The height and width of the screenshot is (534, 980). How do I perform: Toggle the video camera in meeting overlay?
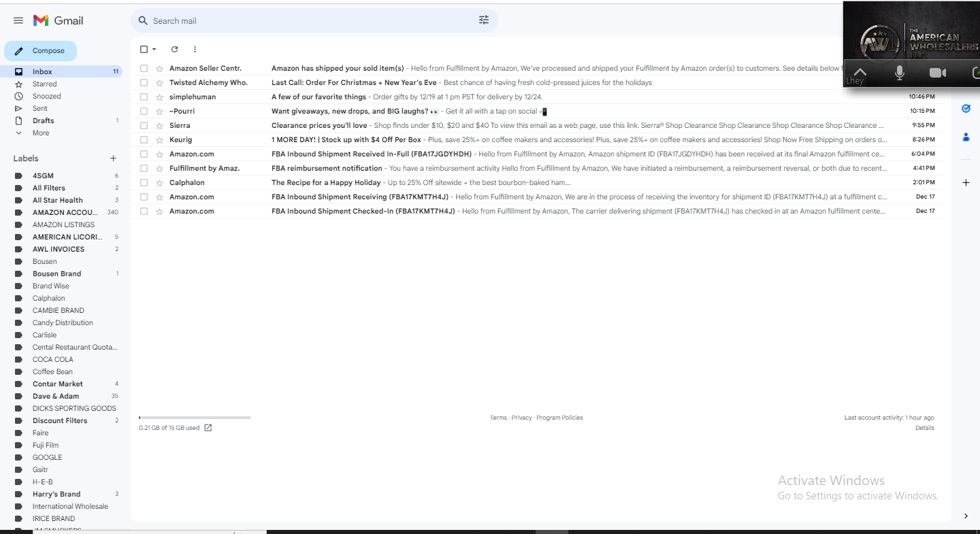point(938,73)
